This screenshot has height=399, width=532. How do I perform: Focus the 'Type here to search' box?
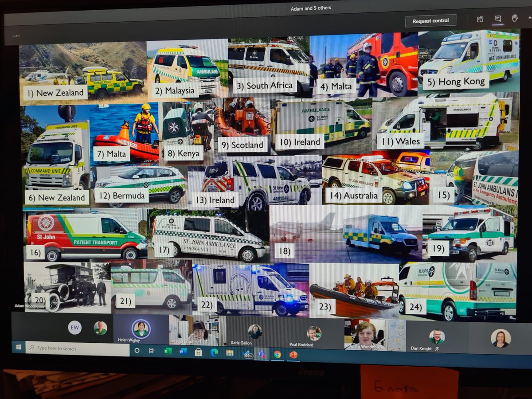[x=78, y=348]
